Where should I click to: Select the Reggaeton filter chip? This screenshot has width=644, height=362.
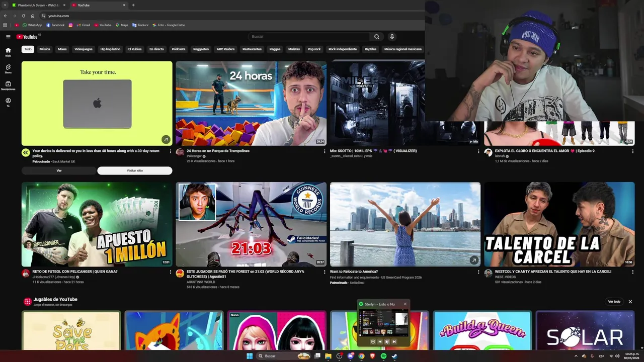pyautogui.click(x=201, y=49)
